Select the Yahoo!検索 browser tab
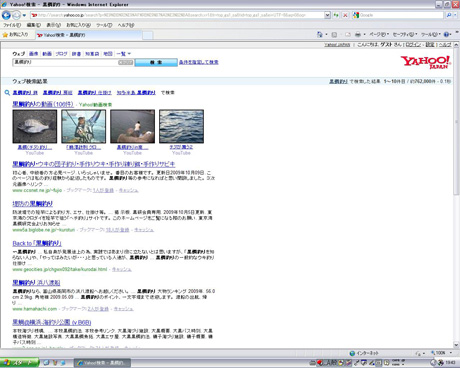 (88, 35)
